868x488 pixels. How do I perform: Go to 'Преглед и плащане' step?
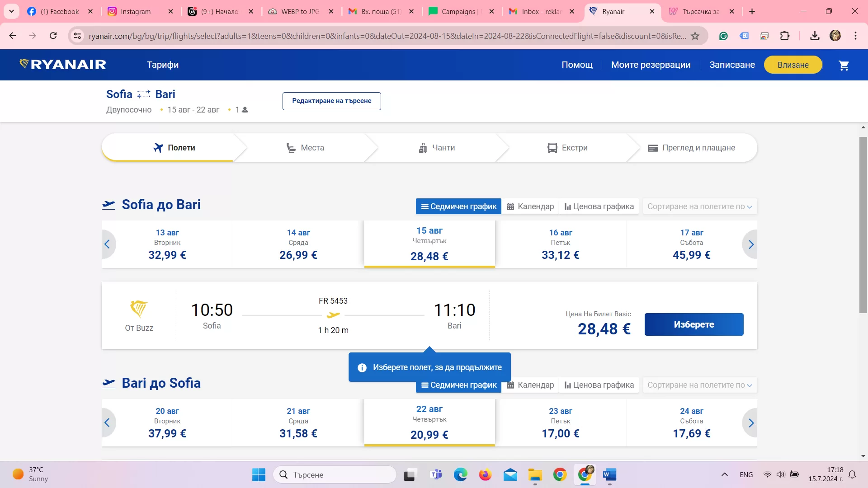tap(691, 148)
